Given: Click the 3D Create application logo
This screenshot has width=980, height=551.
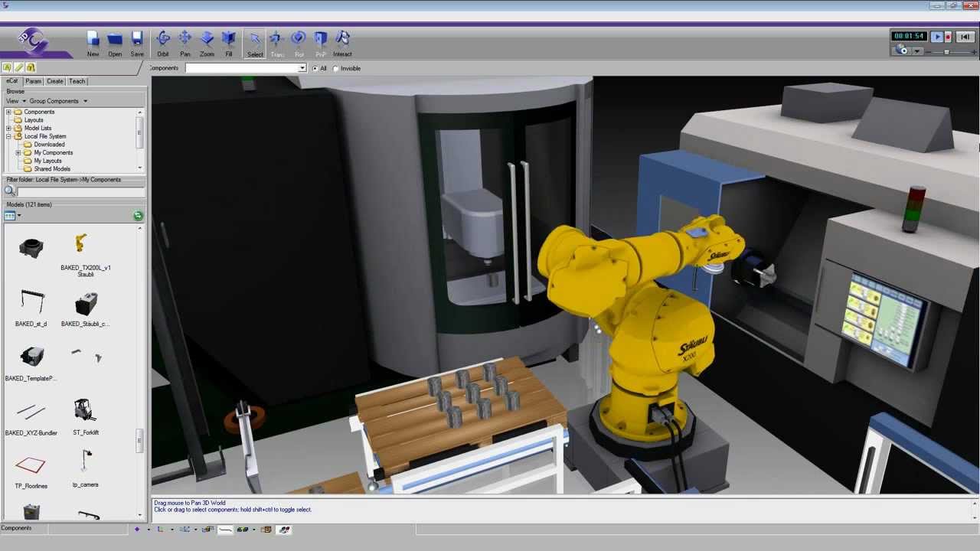Looking at the screenshot, I should click(x=34, y=42).
